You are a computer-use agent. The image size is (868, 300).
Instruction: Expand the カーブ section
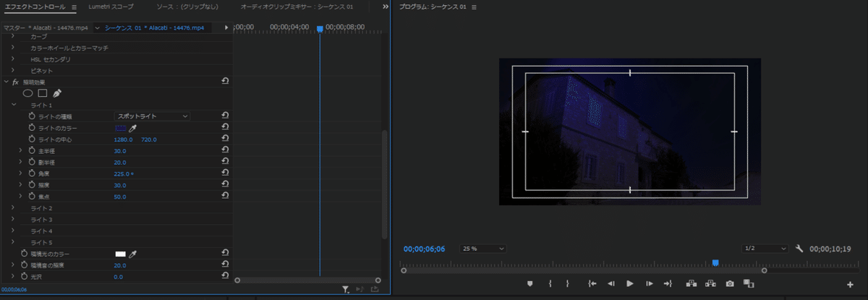click(x=13, y=36)
